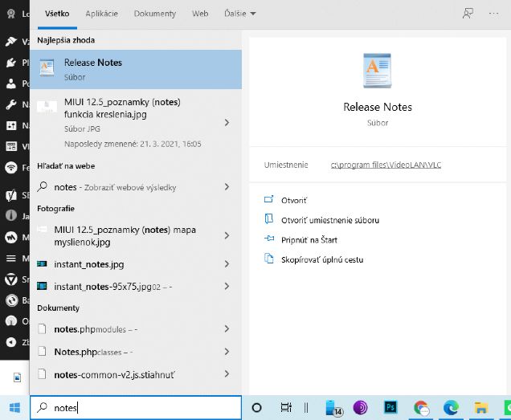
Task: Click the hamburger menu icon in background sidebar
Action: pos(11,259)
